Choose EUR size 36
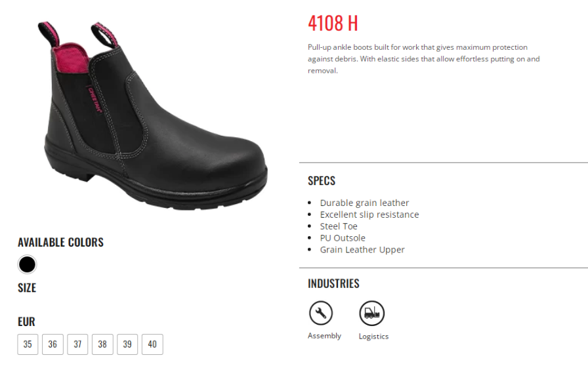The height and width of the screenshot is (370, 588). [x=52, y=344]
